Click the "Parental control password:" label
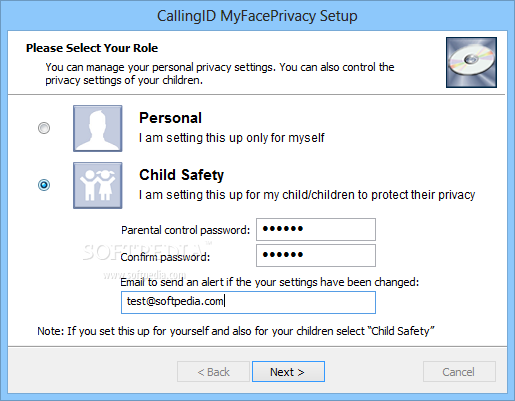The height and width of the screenshot is (401, 515). point(185,230)
